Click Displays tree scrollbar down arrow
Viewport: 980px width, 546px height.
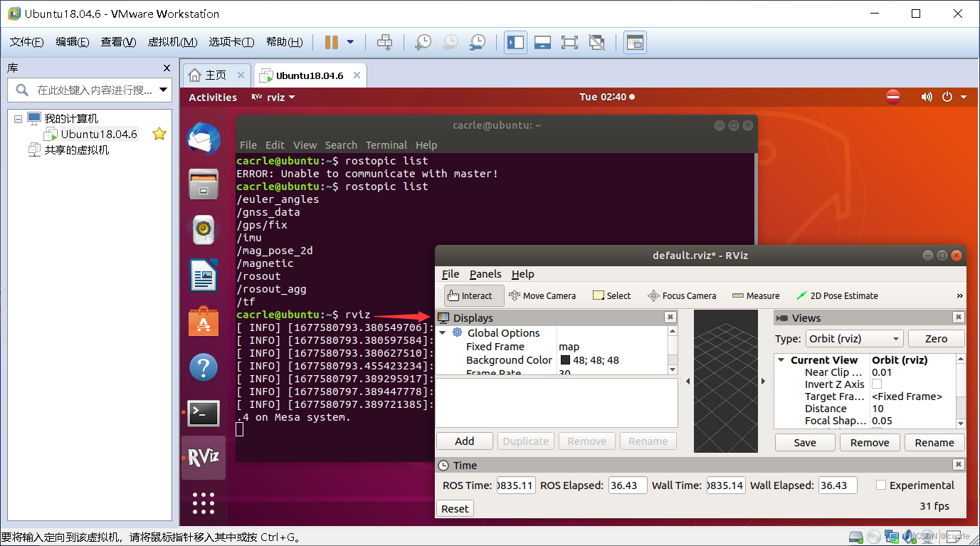point(673,370)
